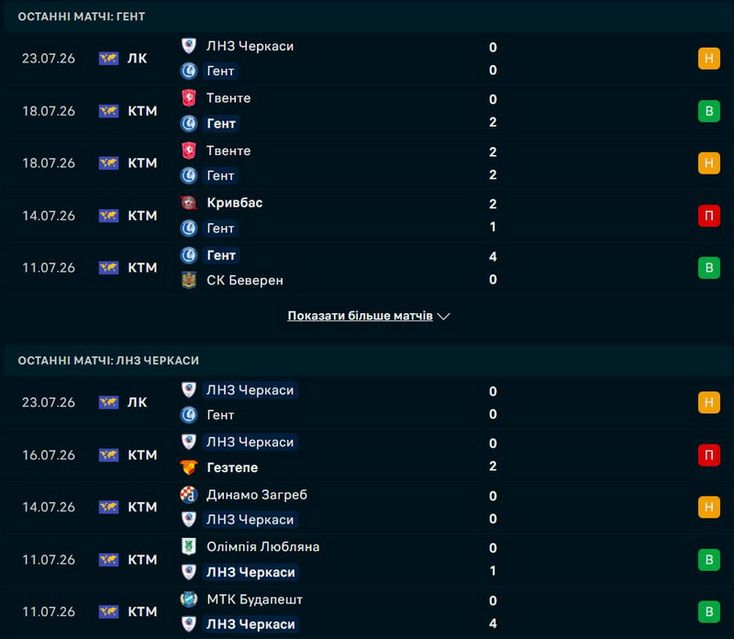The height and width of the screenshot is (639, 734).
Task: Click the world flag icon beside ЛК 23.07.26 in Гент section
Action: coord(109,59)
